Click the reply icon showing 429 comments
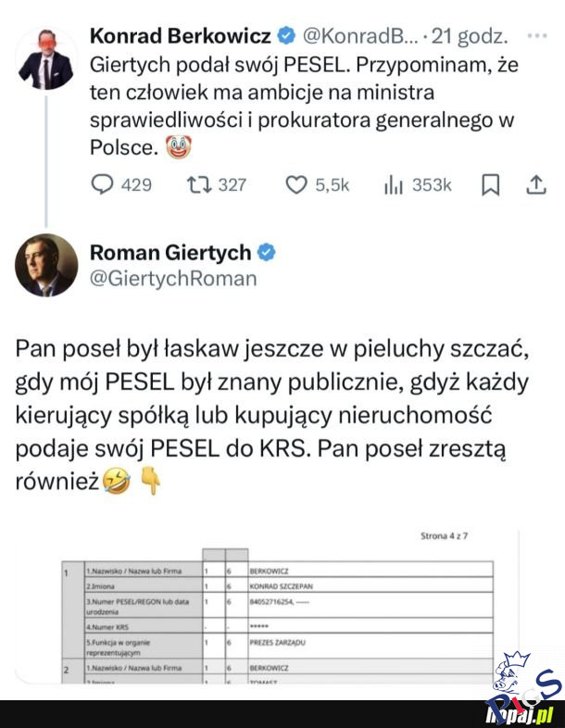 point(103,185)
